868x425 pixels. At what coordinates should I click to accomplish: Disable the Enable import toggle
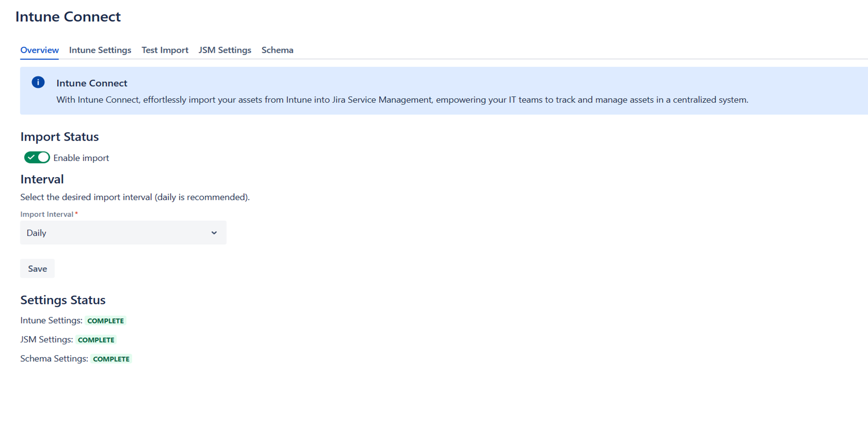tap(37, 158)
